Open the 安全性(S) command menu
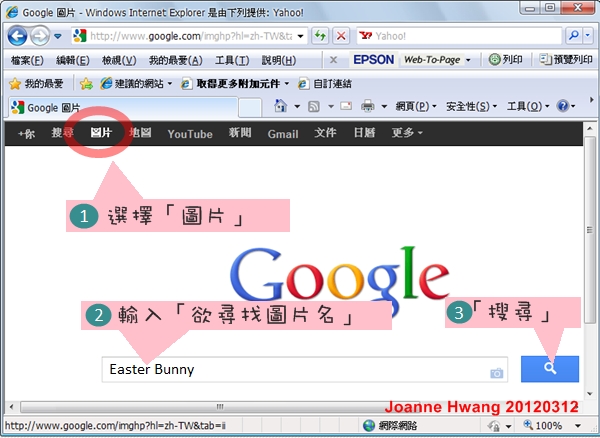 pos(471,106)
